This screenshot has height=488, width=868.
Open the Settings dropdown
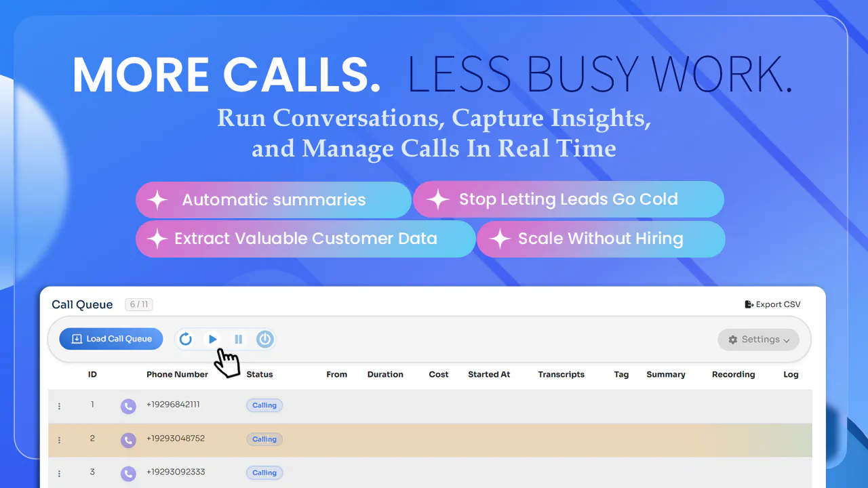click(x=759, y=340)
